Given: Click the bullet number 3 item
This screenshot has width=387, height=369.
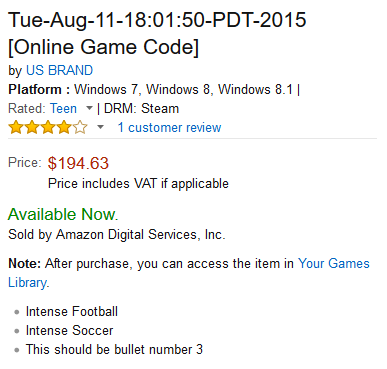Looking at the screenshot, I should click(x=114, y=350).
